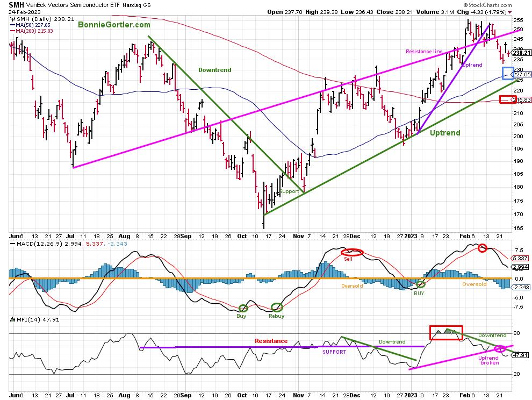Click the orange Oversold label near December

(x=352, y=286)
